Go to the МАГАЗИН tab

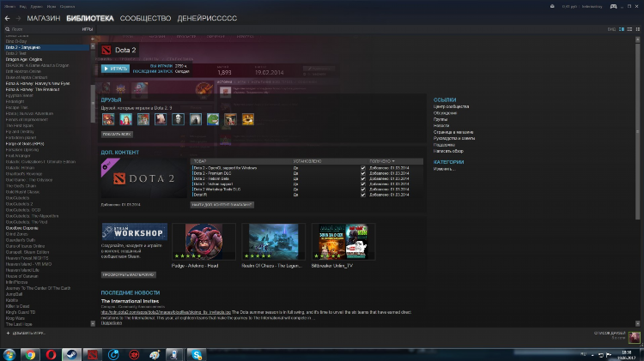44,19
